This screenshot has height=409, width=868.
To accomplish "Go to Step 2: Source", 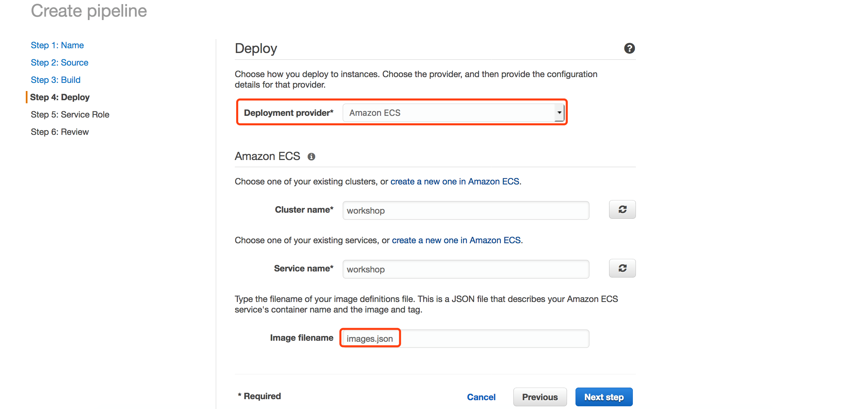I will tap(59, 63).
